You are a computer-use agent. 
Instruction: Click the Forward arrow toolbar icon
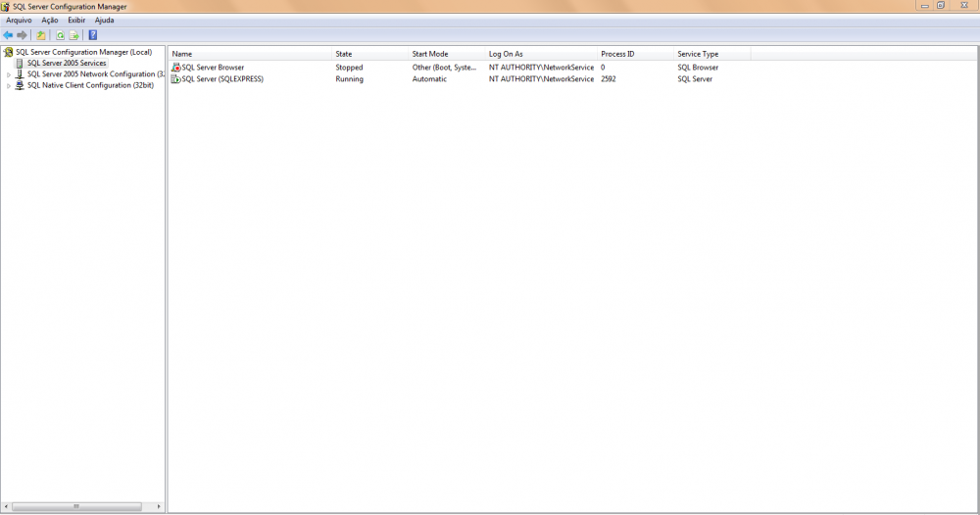[x=23, y=35]
